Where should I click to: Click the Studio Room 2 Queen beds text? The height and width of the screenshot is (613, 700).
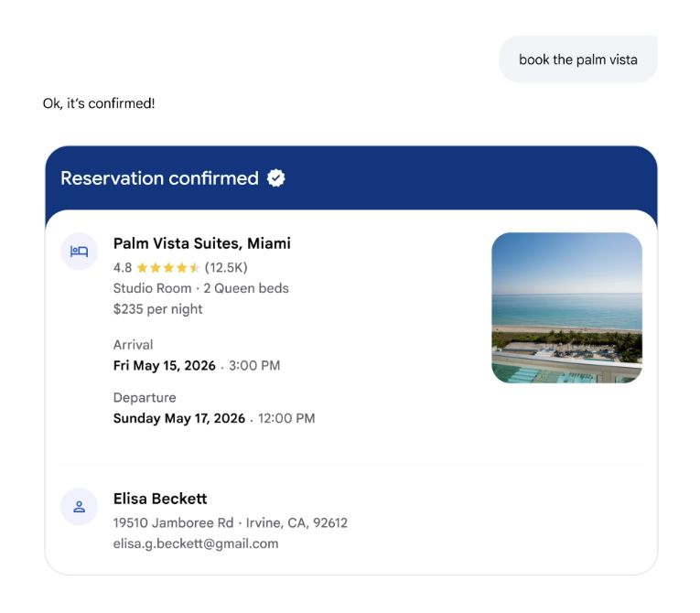click(201, 288)
